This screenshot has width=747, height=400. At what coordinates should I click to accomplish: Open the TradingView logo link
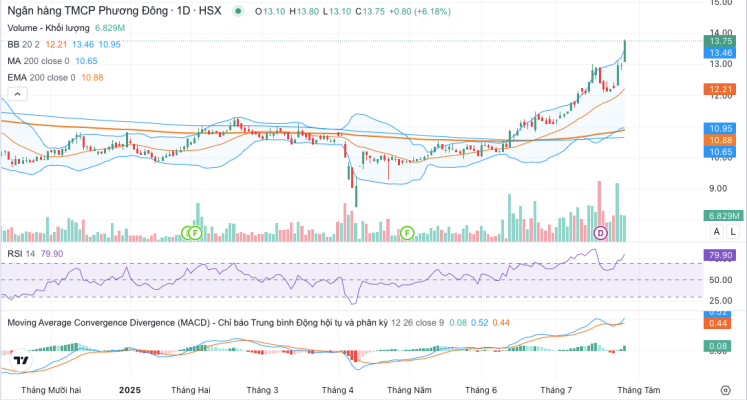tap(20, 360)
